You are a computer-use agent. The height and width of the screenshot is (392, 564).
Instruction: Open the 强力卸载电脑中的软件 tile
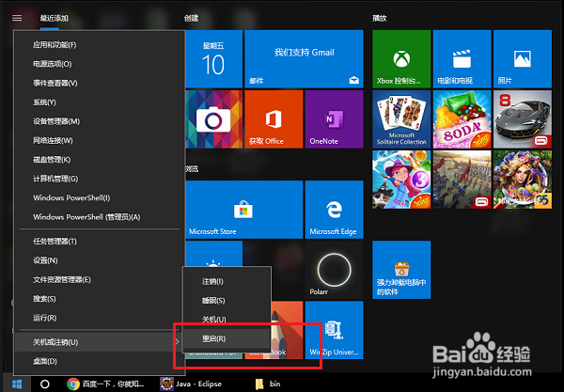click(401, 270)
